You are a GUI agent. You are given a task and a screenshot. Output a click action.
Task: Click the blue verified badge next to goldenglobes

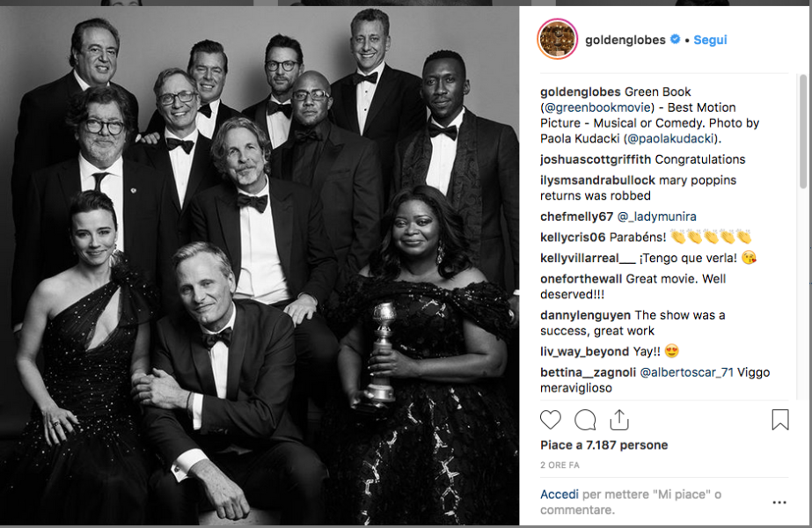(x=675, y=39)
